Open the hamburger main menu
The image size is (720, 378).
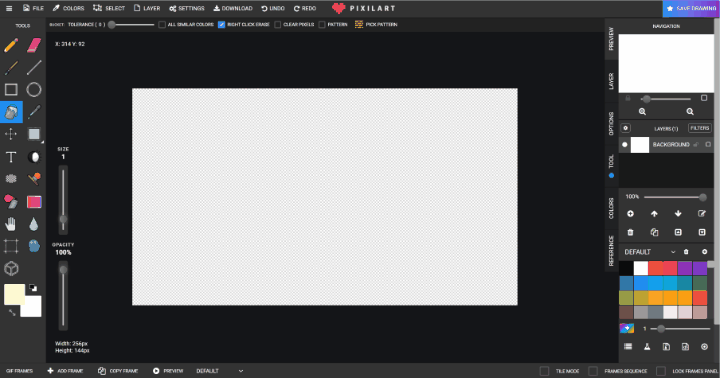pos(9,8)
